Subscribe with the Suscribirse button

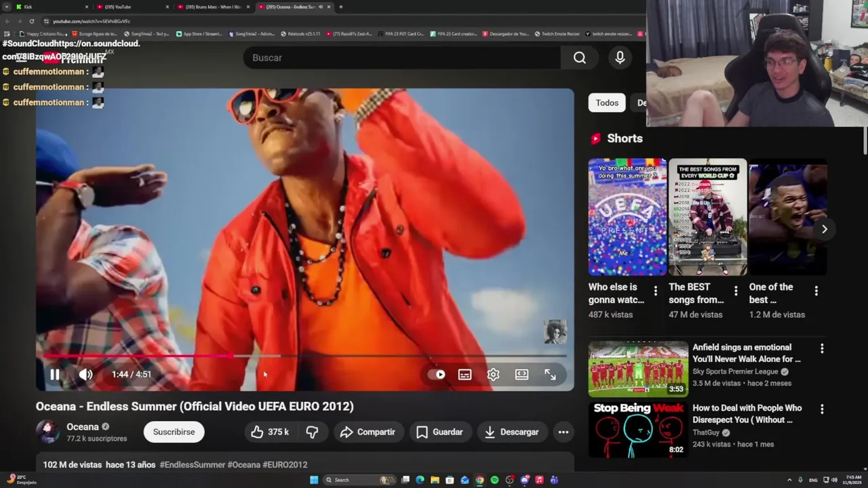pos(174,432)
